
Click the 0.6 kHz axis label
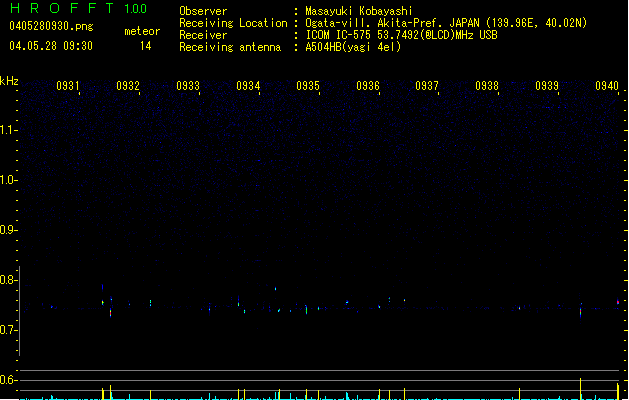click(x=8, y=380)
